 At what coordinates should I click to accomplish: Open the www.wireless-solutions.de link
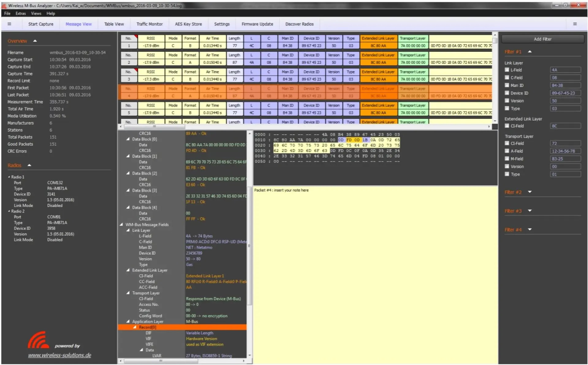(59, 355)
